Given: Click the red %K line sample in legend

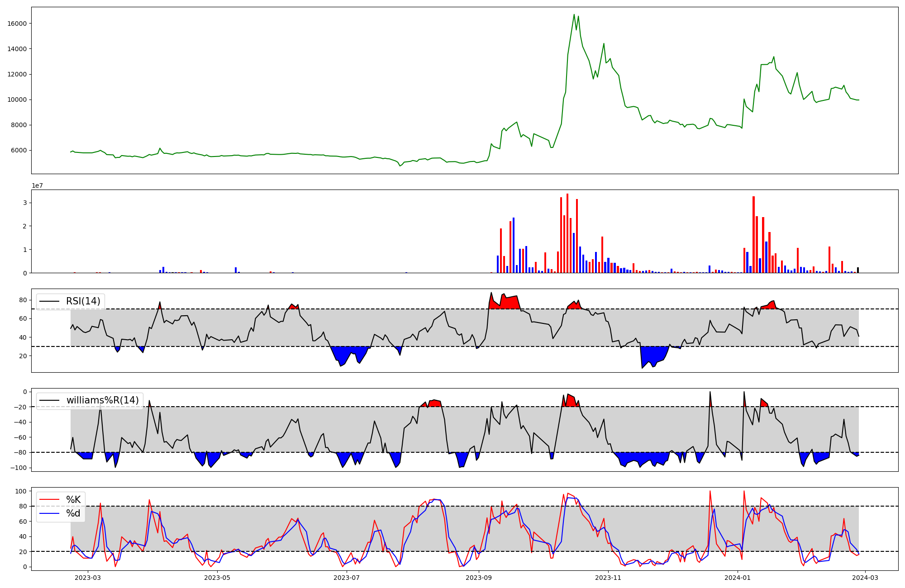Looking at the screenshot, I should (50, 500).
